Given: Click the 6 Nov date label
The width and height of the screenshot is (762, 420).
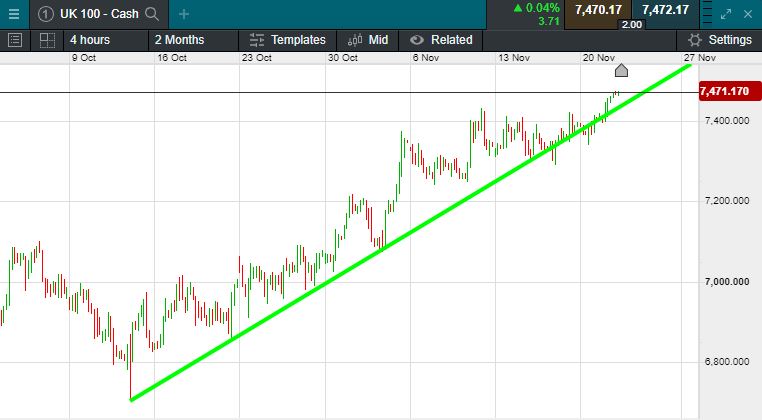Looking at the screenshot, I should (x=426, y=57).
